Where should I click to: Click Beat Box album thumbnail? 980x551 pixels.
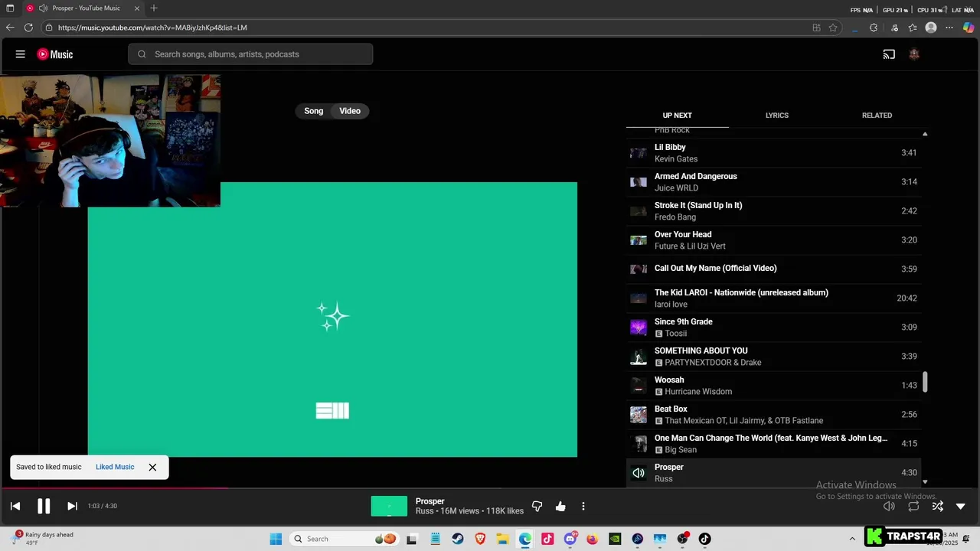(639, 415)
